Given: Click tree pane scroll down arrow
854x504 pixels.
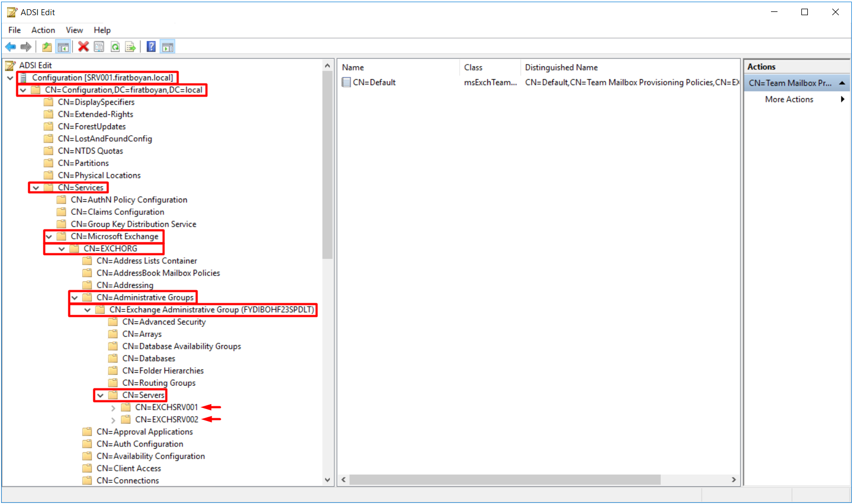Looking at the screenshot, I should click(327, 480).
